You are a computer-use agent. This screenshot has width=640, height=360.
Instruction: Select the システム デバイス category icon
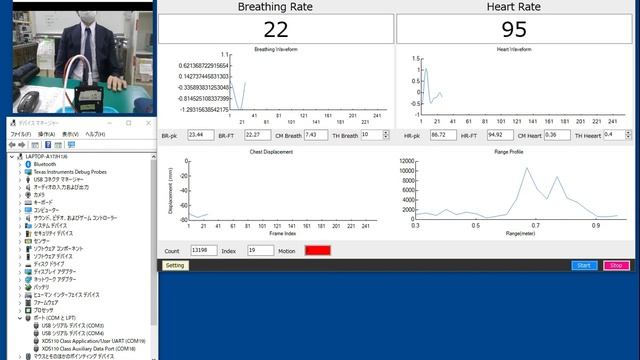(28, 226)
